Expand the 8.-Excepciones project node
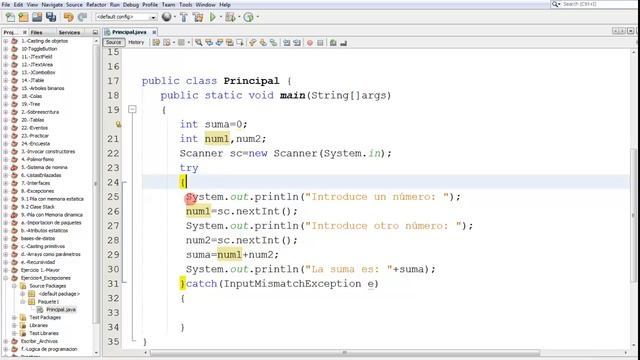This screenshot has width=640, height=360. pyautogui.click(x=6, y=191)
